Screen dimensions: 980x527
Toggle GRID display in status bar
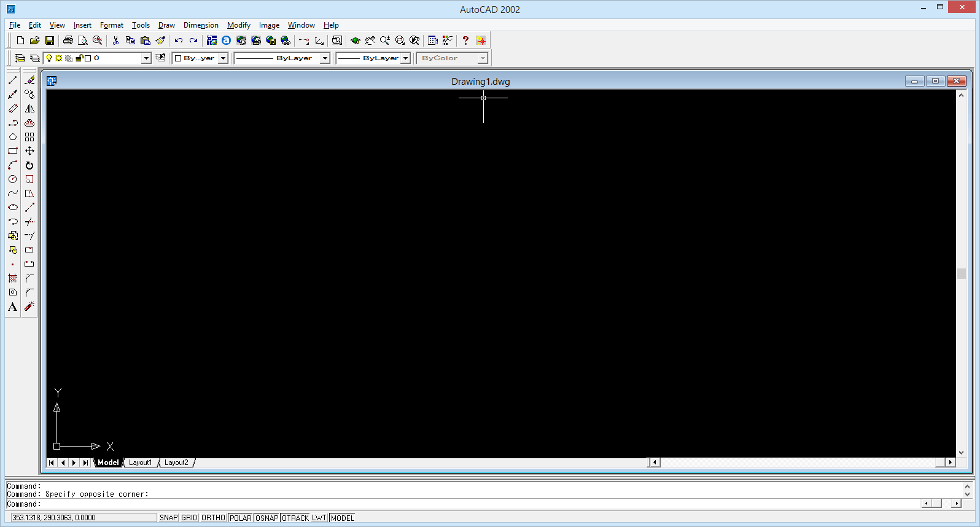(x=189, y=518)
